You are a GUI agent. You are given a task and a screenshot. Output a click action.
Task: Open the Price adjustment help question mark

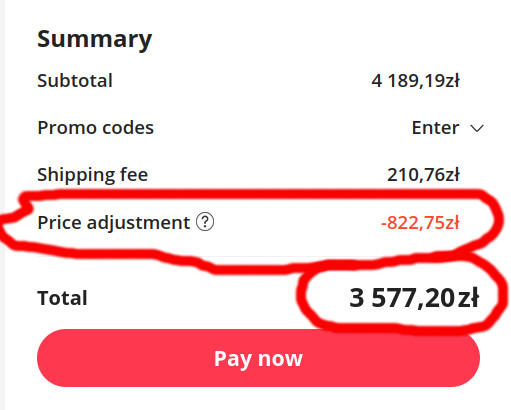205,222
